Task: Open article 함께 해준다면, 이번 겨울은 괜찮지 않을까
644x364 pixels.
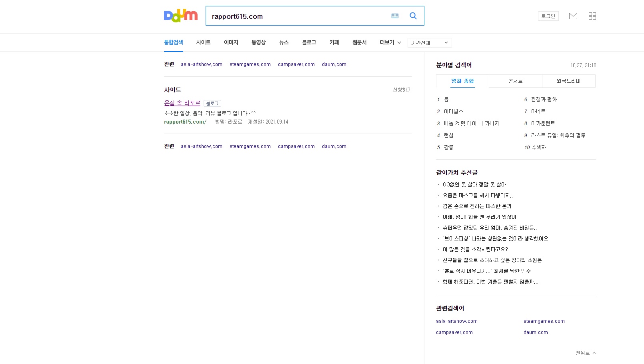Action: (490, 282)
